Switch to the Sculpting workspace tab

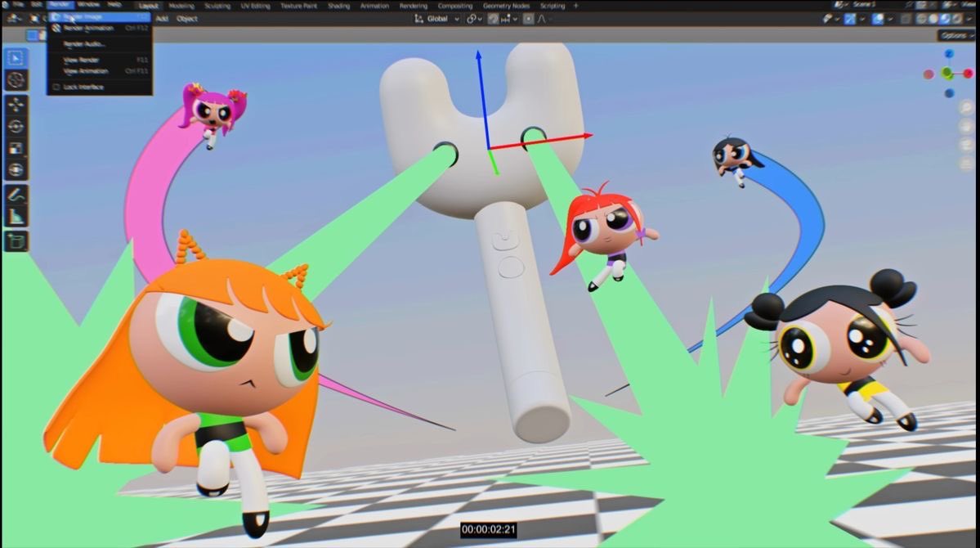(x=217, y=6)
